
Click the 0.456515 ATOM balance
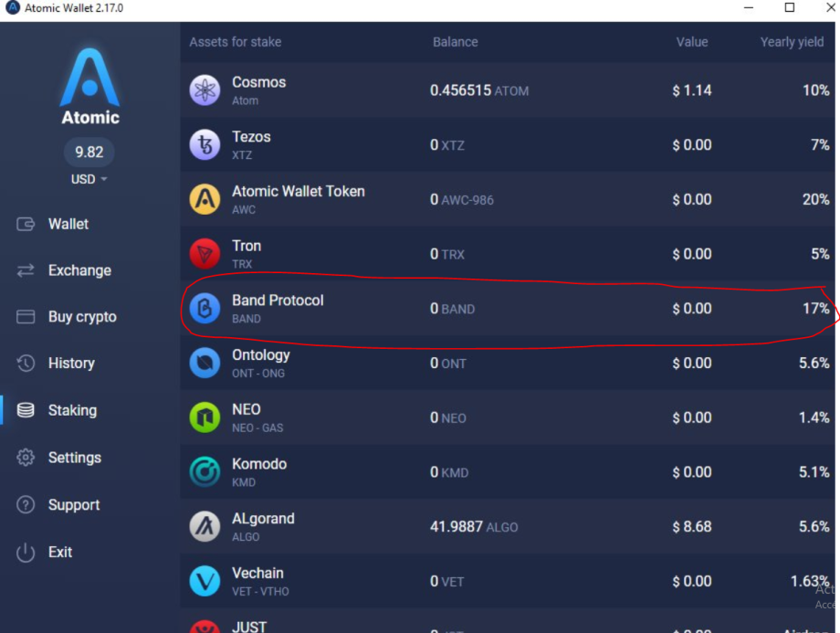(479, 90)
